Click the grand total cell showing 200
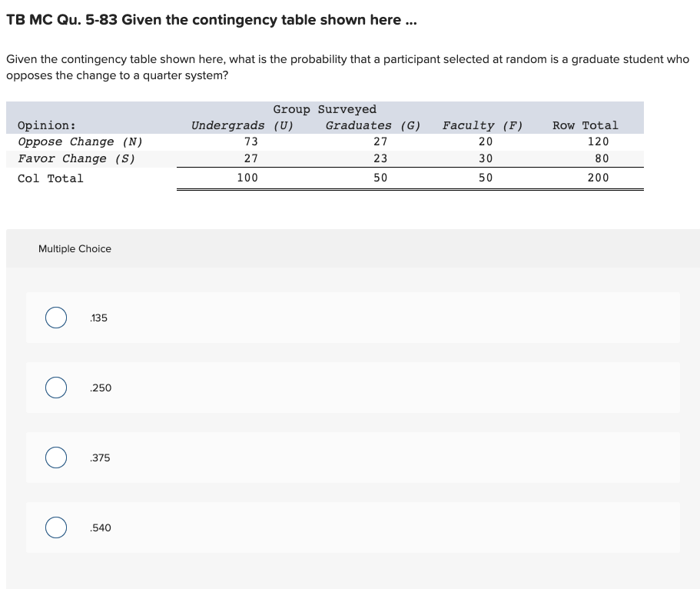The height and width of the screenshot is (589, 700). [599, 178]
